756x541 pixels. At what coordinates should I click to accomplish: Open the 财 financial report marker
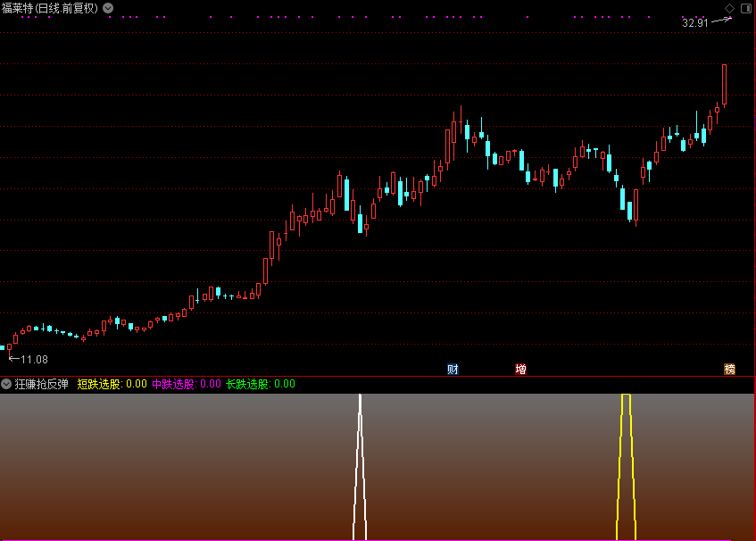(453, 370)
